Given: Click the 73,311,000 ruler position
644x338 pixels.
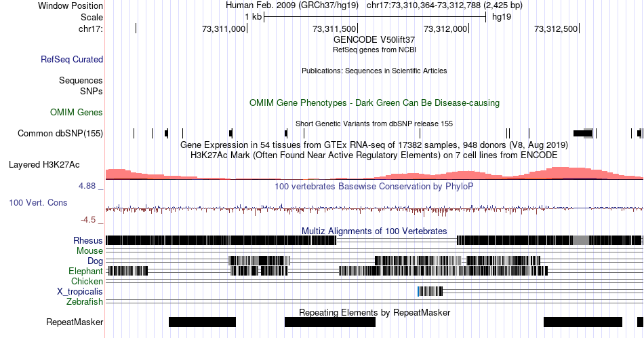Looking at the screenshot, I should click(x=224, y=29).
